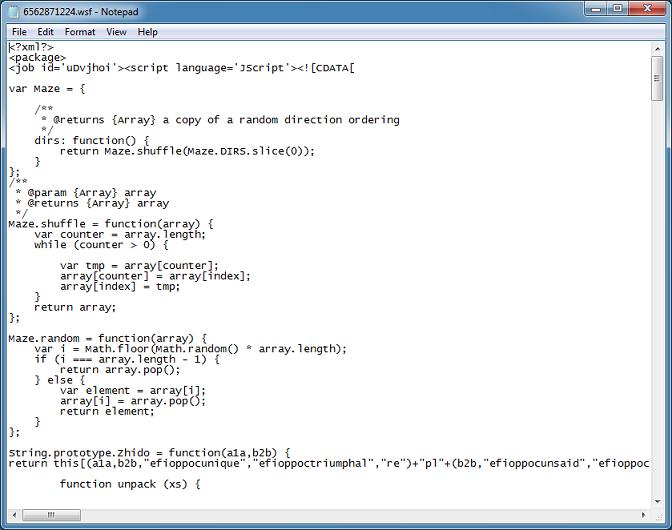Viewport: 672px width, 530px height.
Task: Click the resize grip at window corner
Action: pyautogui.click(x=657, y=515)
